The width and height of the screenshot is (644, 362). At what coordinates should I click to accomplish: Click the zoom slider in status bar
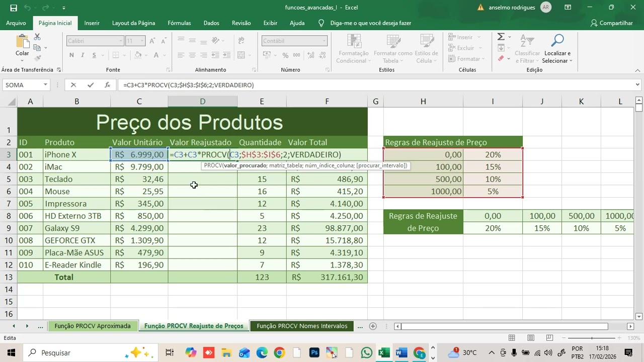coord(592,338)
